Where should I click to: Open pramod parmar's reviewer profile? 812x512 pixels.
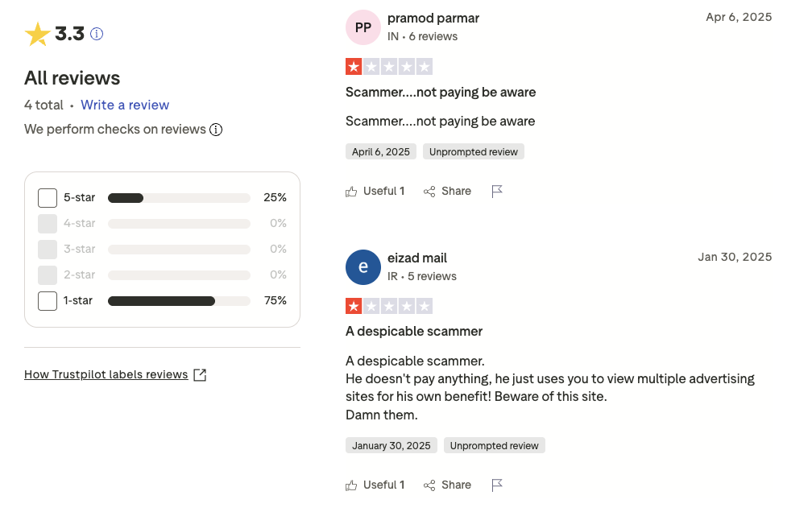(433, 18)
